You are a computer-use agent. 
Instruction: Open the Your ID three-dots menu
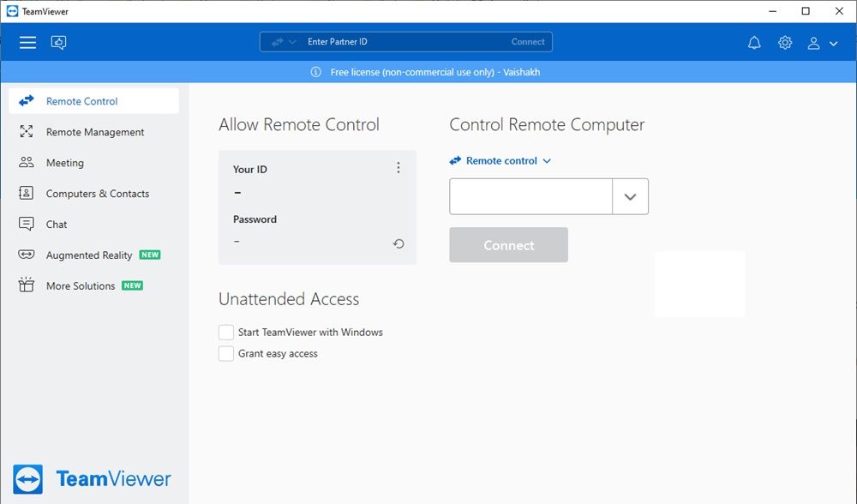click(399, 168)
